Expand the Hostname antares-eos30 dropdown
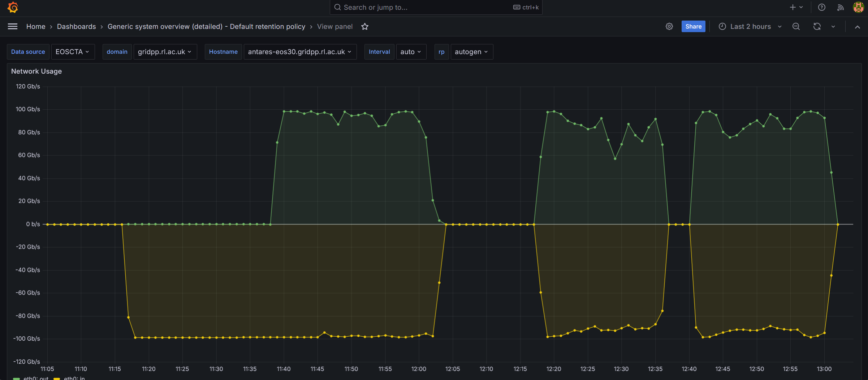Image resolution: width=868 pixels, height=380 pixels. point(300,52)
